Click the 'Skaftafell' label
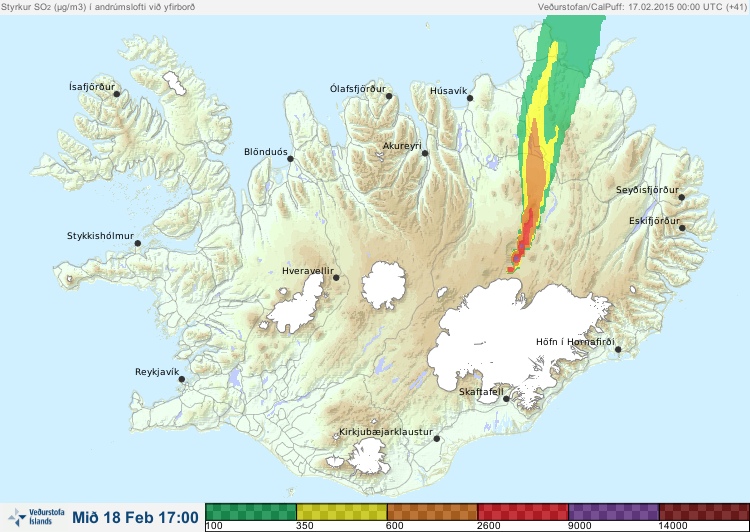 click(x=481, y=392)
